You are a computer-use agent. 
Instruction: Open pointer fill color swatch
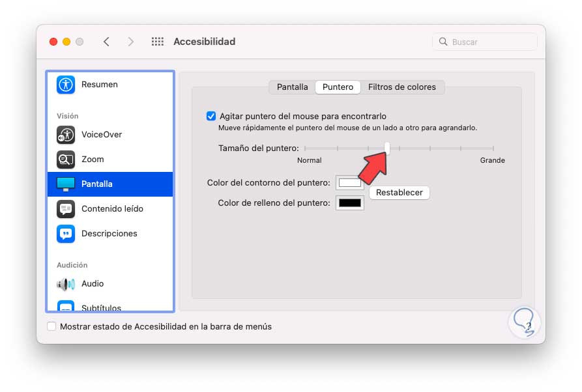[349, 203]
